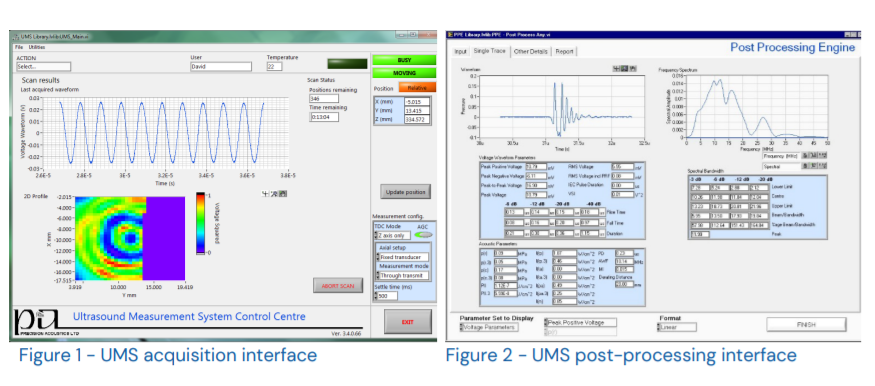Pick the pan hand tool on 2D Profile palette
Viewport: 875px width, 386px height.
(x=283, y=194)
